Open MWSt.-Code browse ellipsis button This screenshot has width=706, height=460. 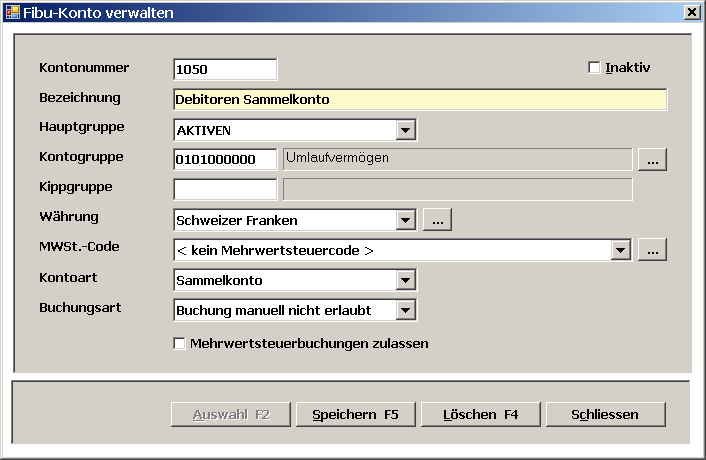click(651, 250)
